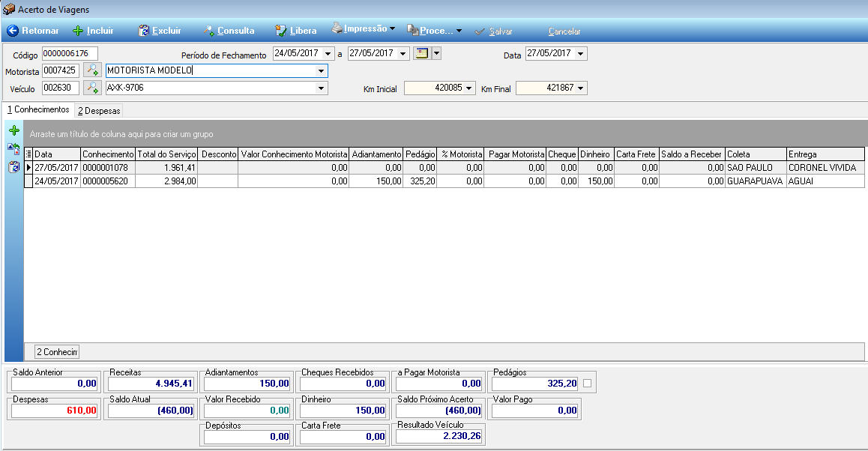This screenshot has width=868, height=451.
Task: Click the Carta Frete column header
Action: [x=637, y=154]
